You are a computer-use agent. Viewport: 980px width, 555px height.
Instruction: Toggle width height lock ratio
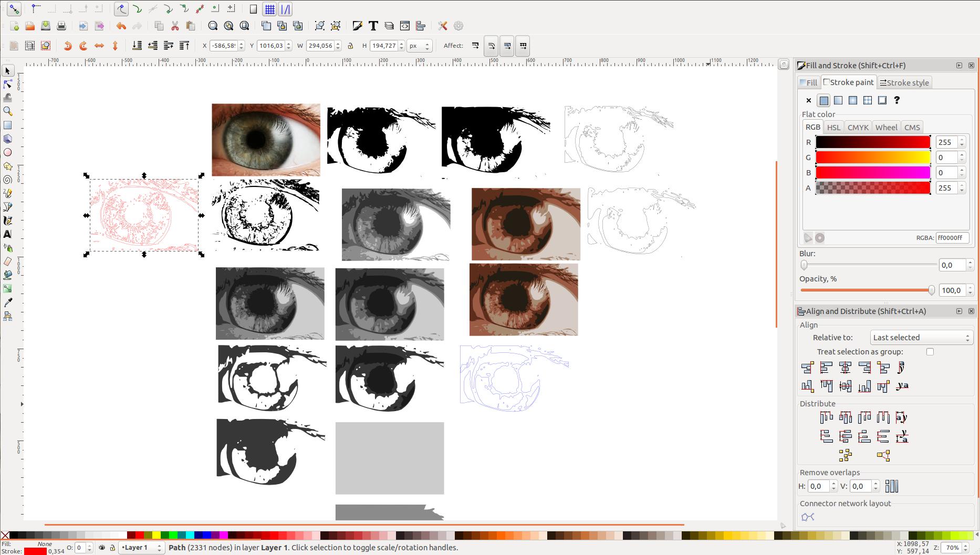[350, 46]
